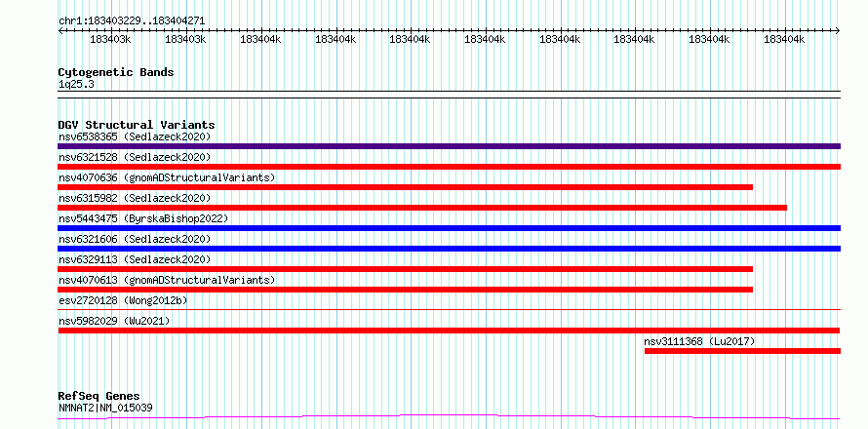Open the nsv6321528 (Sedlazeck2020) variant label
Screen dimensions: 868x429
coord(135,157)
